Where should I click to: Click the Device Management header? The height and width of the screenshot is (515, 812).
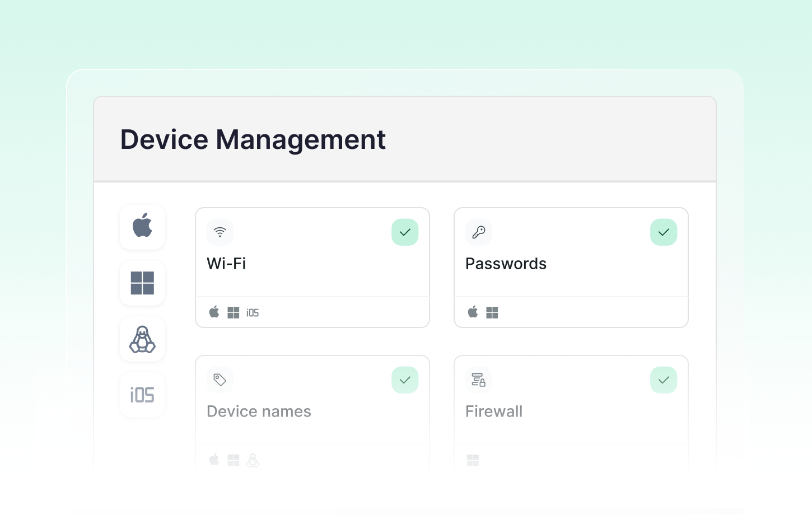tap(253, 139)
